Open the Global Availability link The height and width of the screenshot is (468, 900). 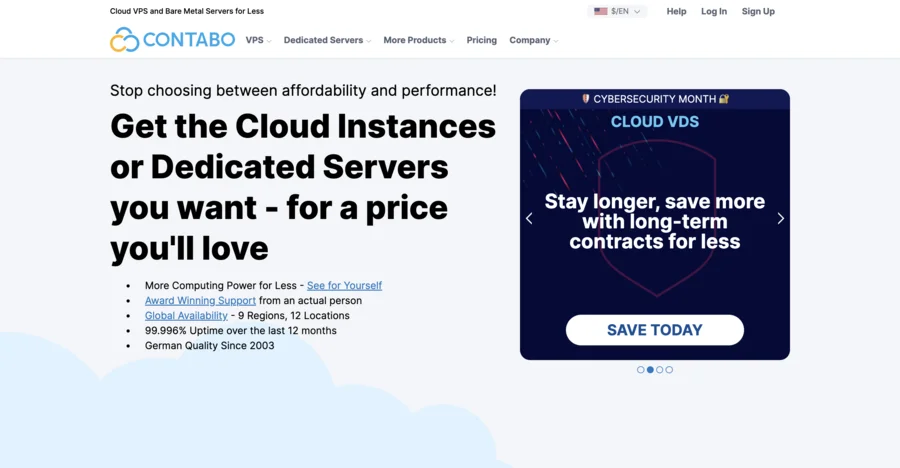pos(186,315)
